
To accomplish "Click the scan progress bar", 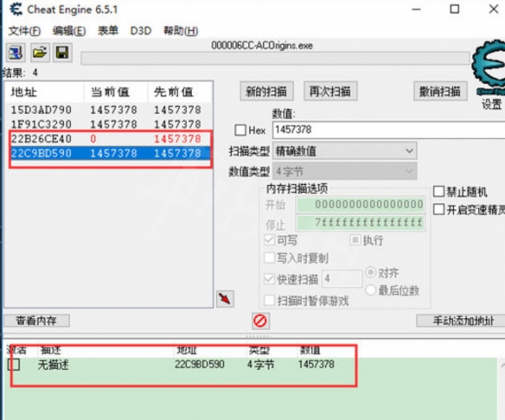I will point(275,58).
